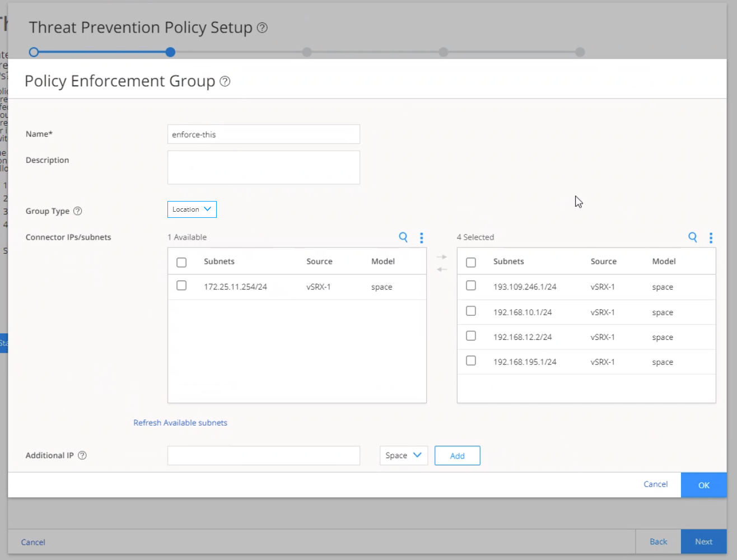The height and width of the screenshot is (560, 737).
Task: Click the Add button for Additional IP
Action: click(x=457, y=456)
